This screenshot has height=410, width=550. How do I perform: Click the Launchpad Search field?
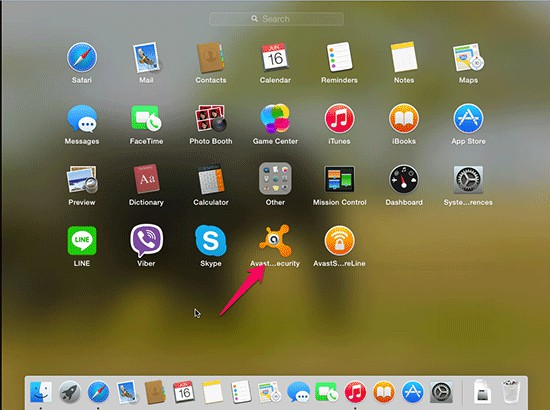coord(276,19)
